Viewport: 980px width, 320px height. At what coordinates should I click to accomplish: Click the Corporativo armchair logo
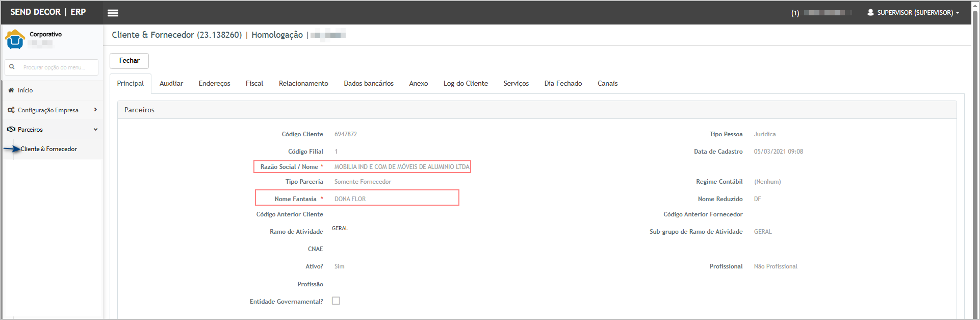pyautogui.click(x=15, y=39)
